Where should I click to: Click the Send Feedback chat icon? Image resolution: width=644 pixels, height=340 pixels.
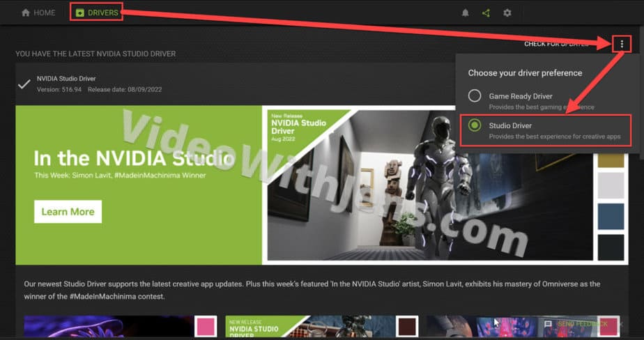coord(548,325)
